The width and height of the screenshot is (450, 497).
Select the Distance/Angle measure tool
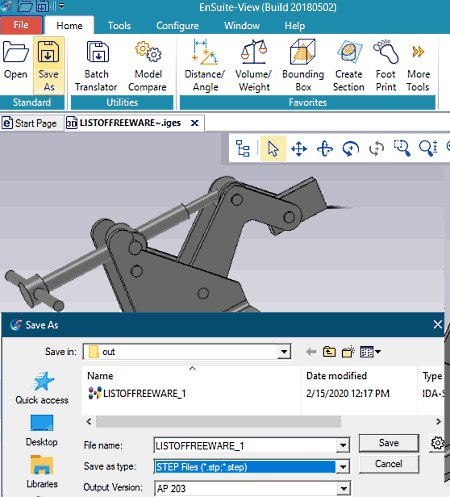click(x=205, y=66)
